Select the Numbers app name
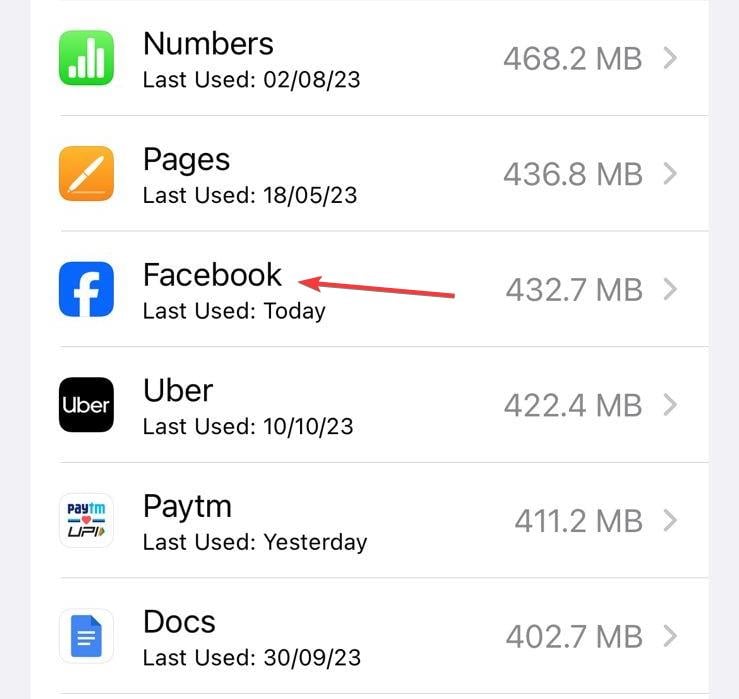The height and width of the screenshot is (699, 739). pyautogui.click(x=208, y=44)
